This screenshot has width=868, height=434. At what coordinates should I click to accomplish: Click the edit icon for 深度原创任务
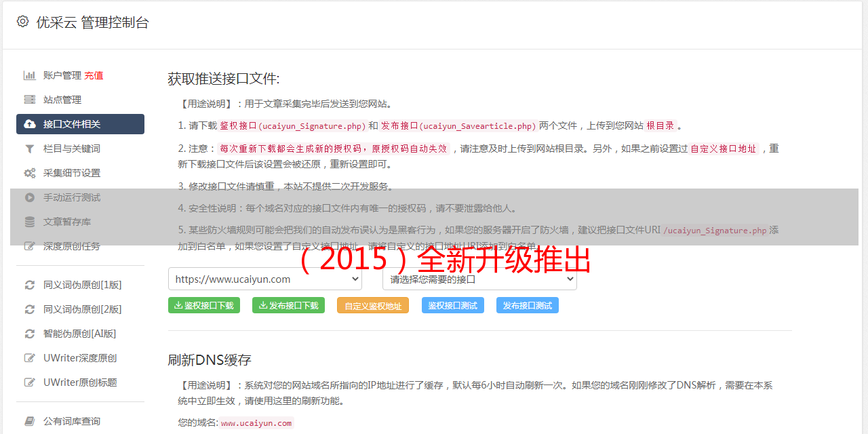coord(30,246)
